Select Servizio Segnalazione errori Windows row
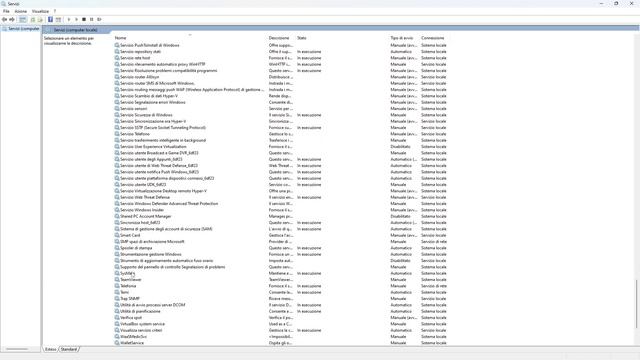 click(281, 102)
